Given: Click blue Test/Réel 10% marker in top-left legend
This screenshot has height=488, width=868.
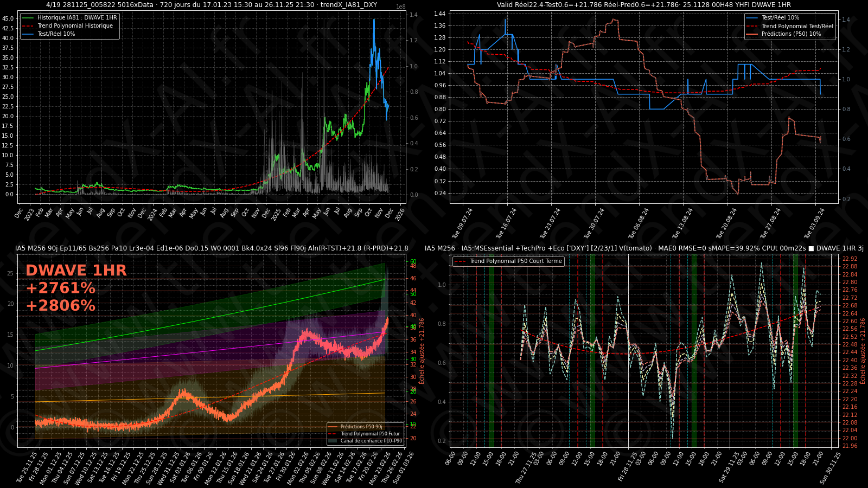Looking at the screenshot, I should click(27, 34).
